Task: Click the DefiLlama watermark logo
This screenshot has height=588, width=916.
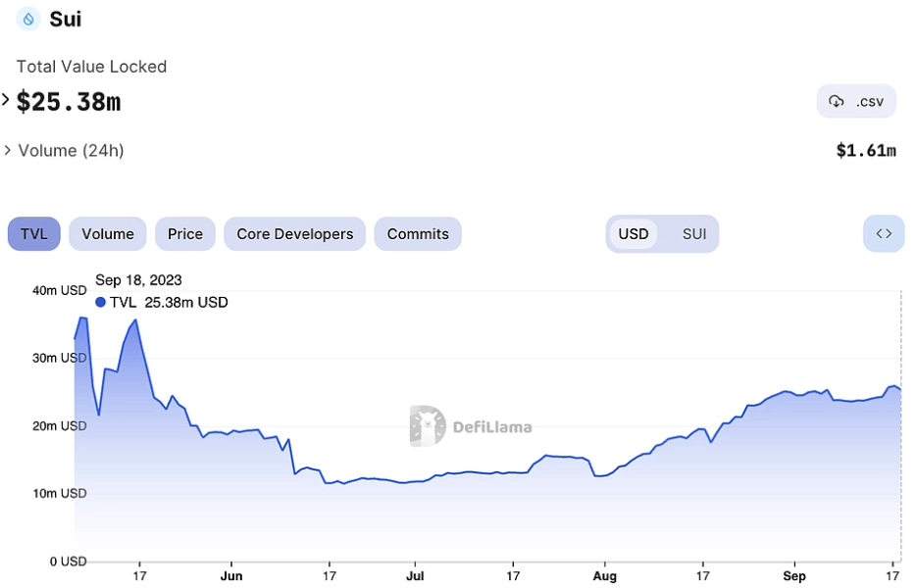Action: pos(428,426)
